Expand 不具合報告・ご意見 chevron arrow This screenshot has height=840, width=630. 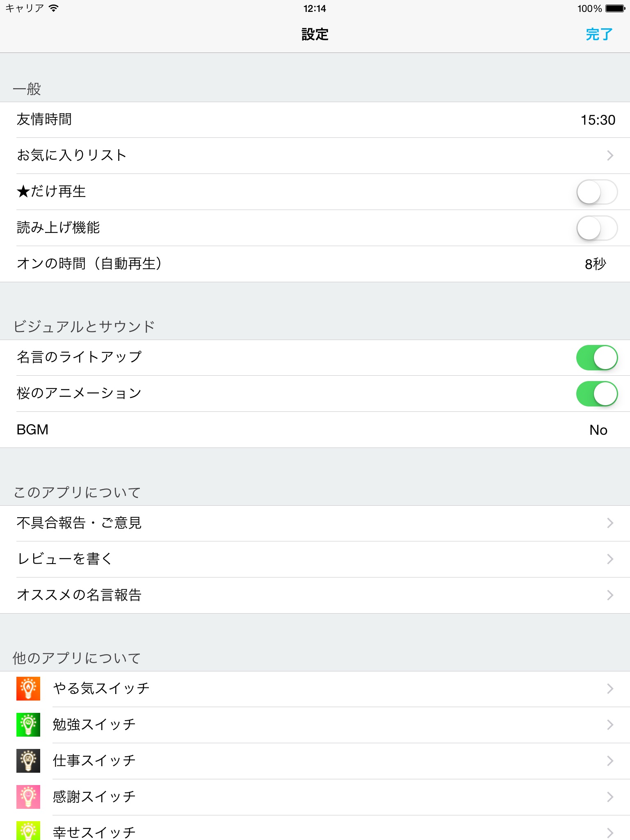pyautogui.click(x=610, y=523)
